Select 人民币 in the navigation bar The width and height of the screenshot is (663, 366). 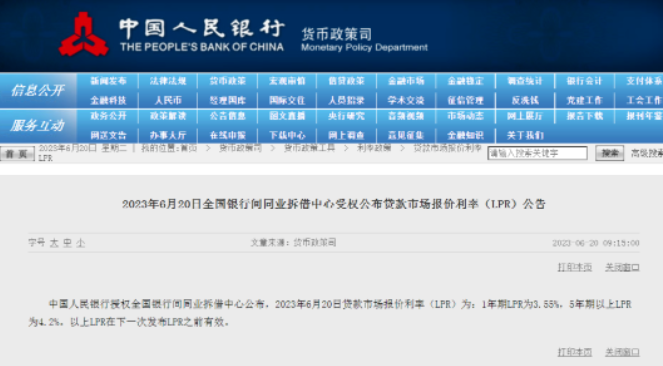168,101
